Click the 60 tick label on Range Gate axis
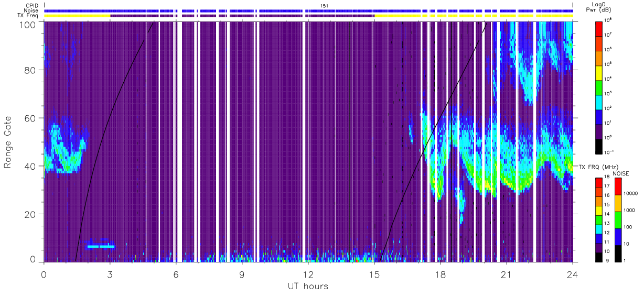 point(30,118)
